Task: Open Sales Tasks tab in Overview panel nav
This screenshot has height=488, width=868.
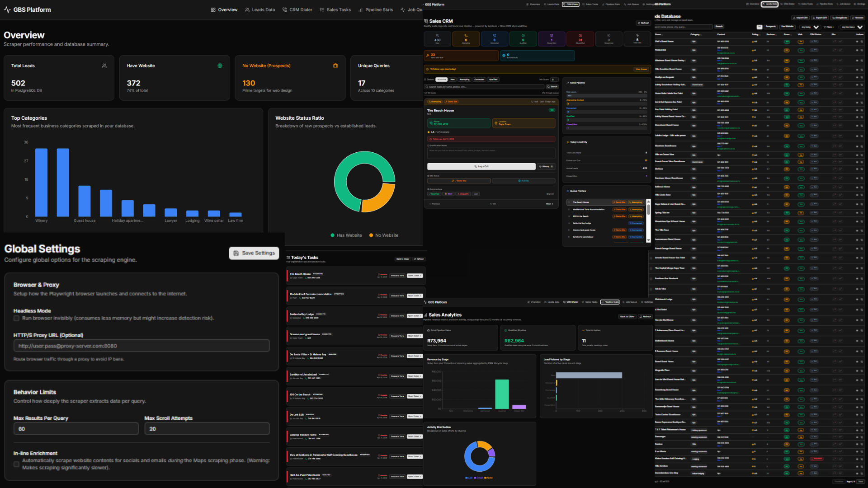Action: click(335, 9)
